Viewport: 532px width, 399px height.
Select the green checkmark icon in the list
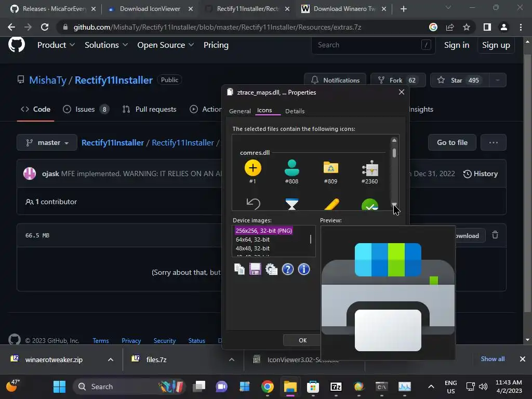370,204
